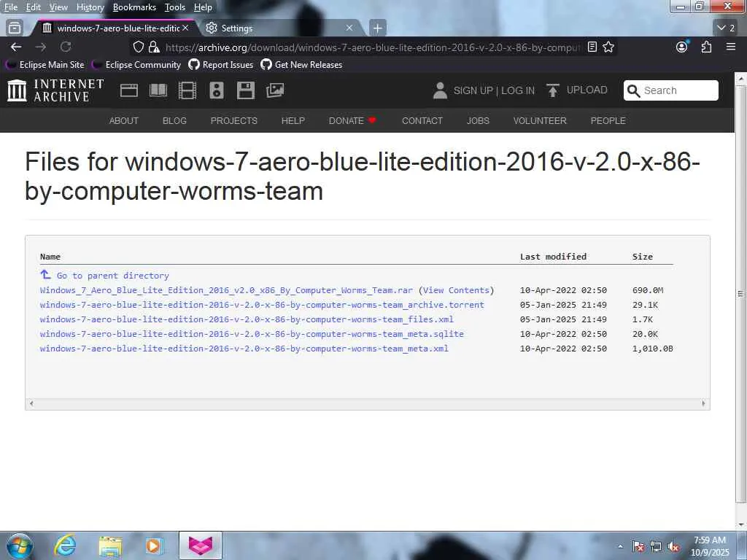Download the _archive.torrent file
Viewport: 747px width, 560px height.
(262, 305)
